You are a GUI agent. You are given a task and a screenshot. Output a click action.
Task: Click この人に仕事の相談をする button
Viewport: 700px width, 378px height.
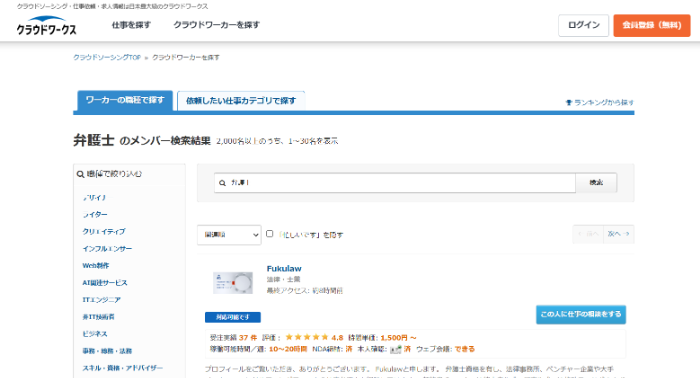[581, 315]
